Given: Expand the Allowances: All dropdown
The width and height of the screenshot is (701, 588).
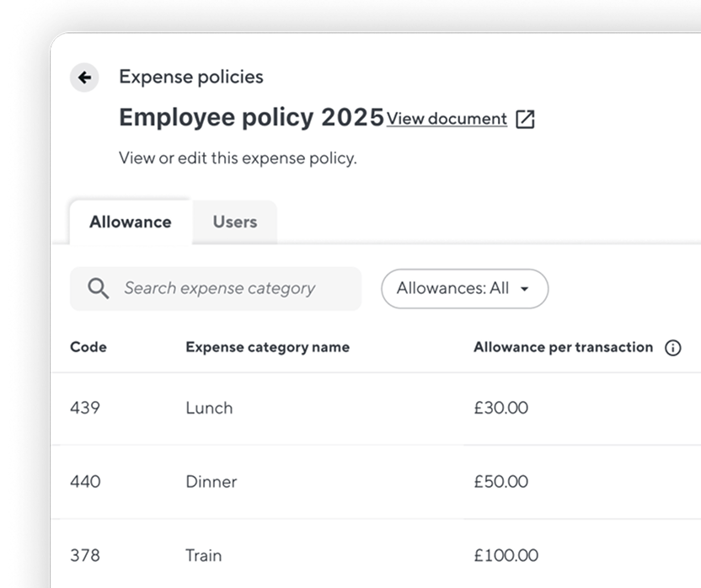Looking at the screenshot, I should [464, 288].
